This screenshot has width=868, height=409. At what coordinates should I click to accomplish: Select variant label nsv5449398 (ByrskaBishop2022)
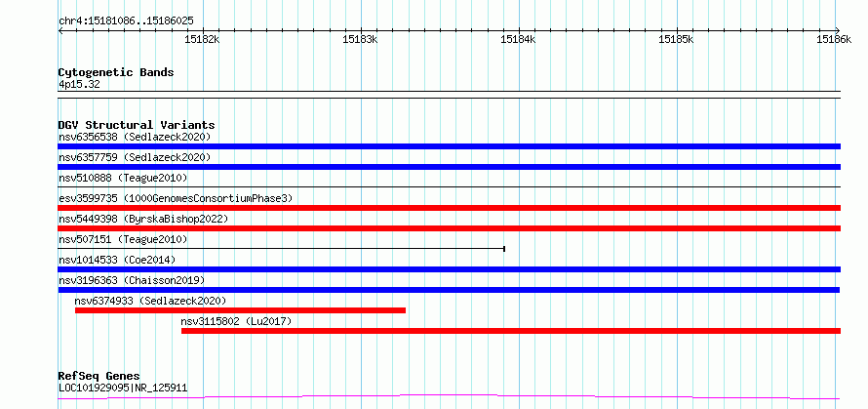click(x=143, y=219)
